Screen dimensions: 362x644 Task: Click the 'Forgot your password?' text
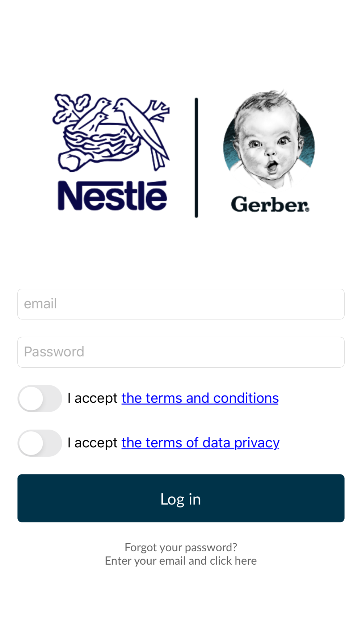(181, 547)
